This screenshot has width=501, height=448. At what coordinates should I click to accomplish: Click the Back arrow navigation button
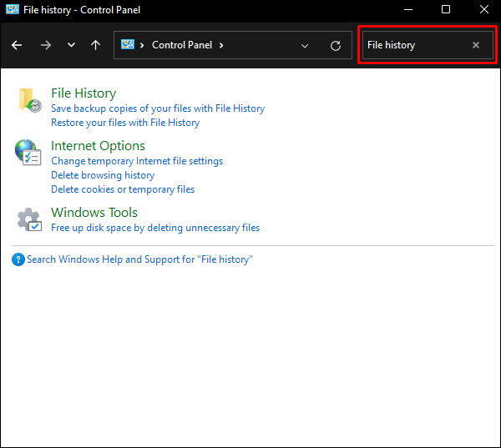coord(17,45)
